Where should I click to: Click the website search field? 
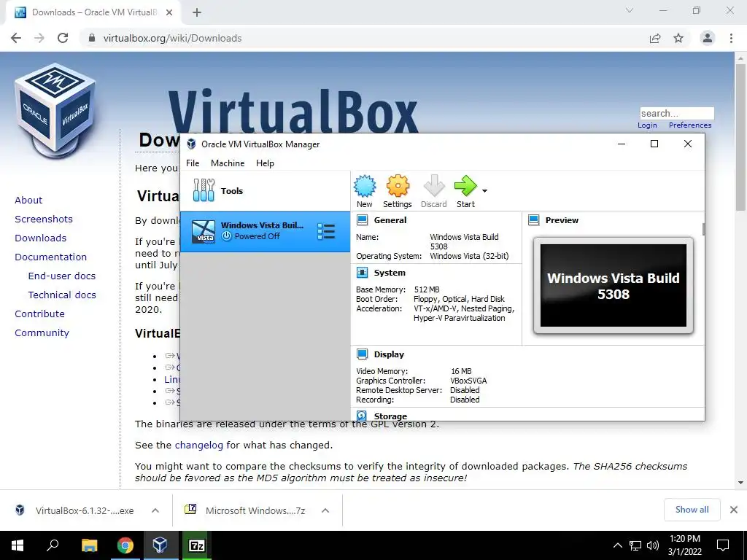click(x=677, y=113)
